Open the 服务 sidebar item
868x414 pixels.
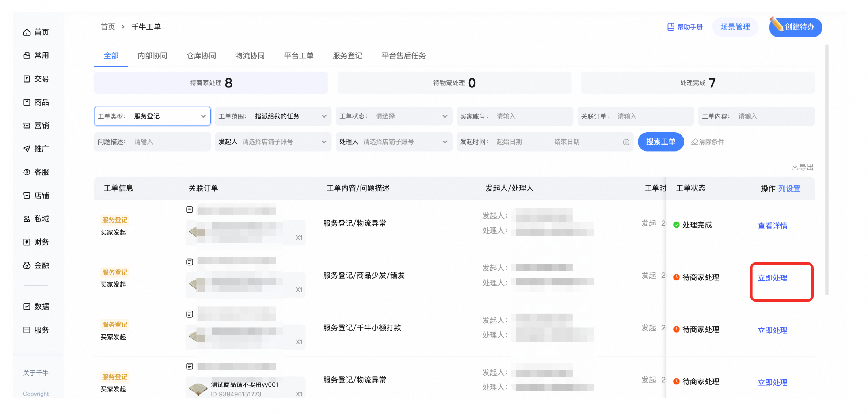click(36, 330)
